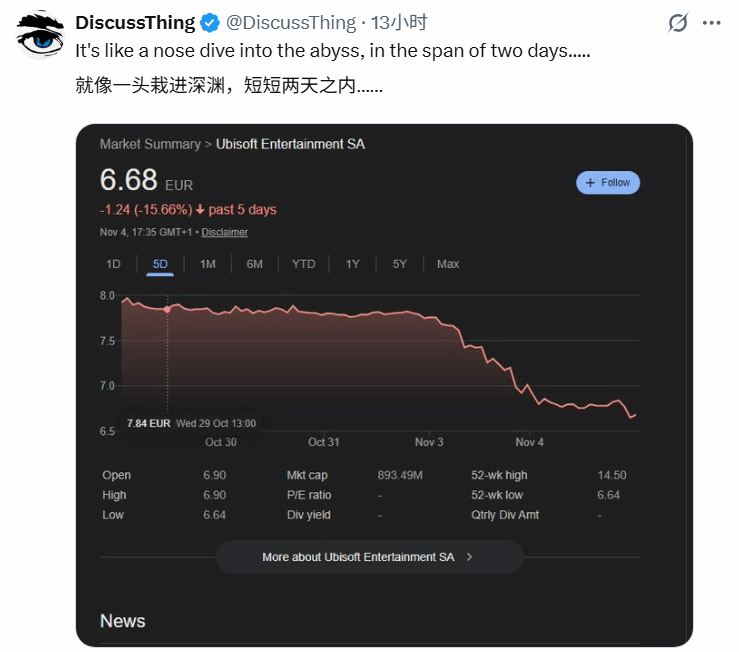
Task: Select the 5Y time range
Action: click(x=400, y=264)
